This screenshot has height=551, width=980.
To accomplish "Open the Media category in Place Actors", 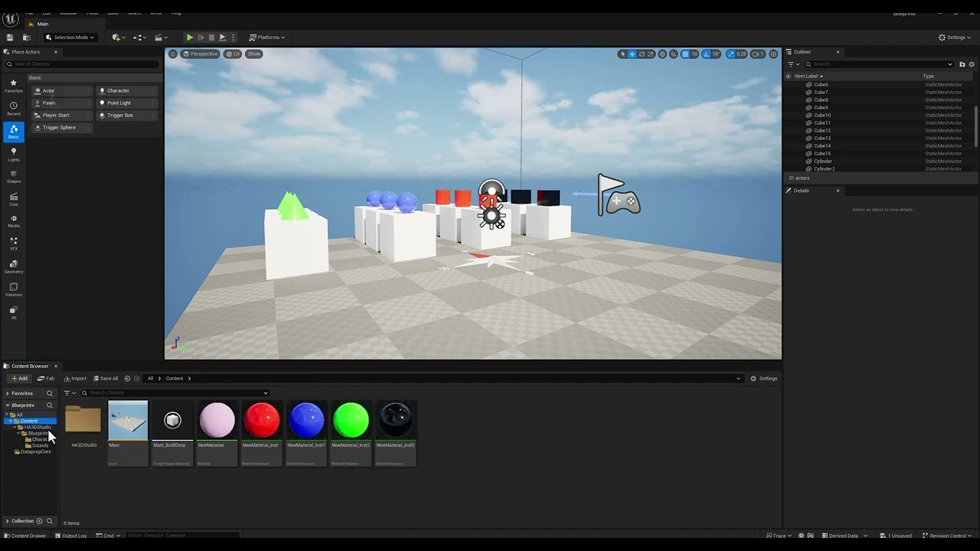I will coord(14,222).
